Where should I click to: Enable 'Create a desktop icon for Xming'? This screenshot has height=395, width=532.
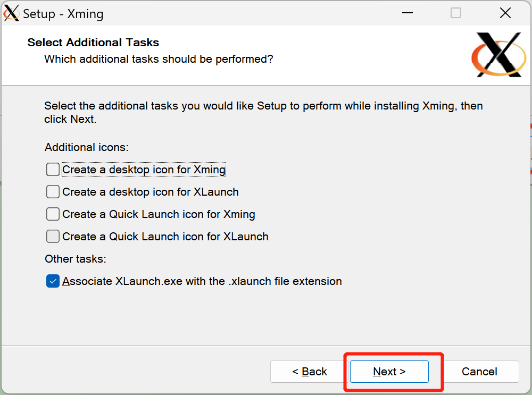pos(53,170)
